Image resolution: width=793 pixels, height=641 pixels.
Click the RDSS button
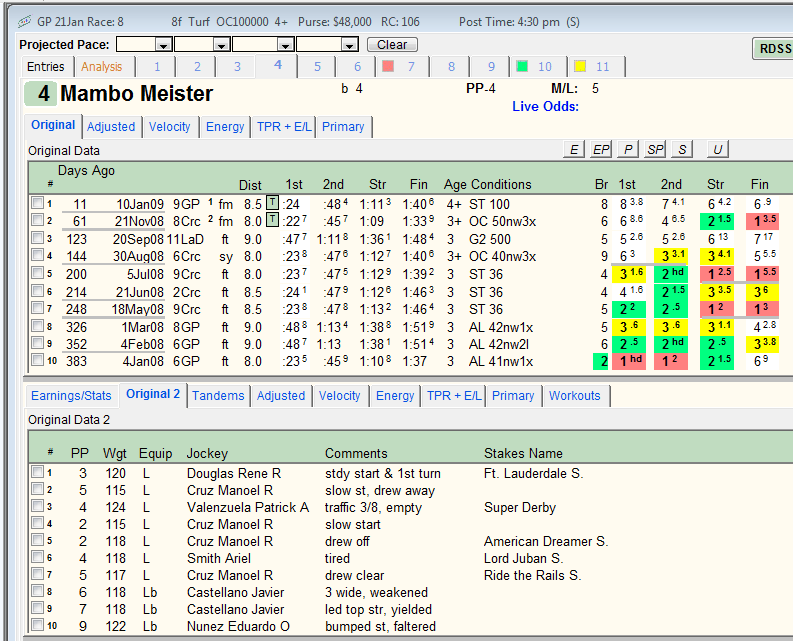773,49
